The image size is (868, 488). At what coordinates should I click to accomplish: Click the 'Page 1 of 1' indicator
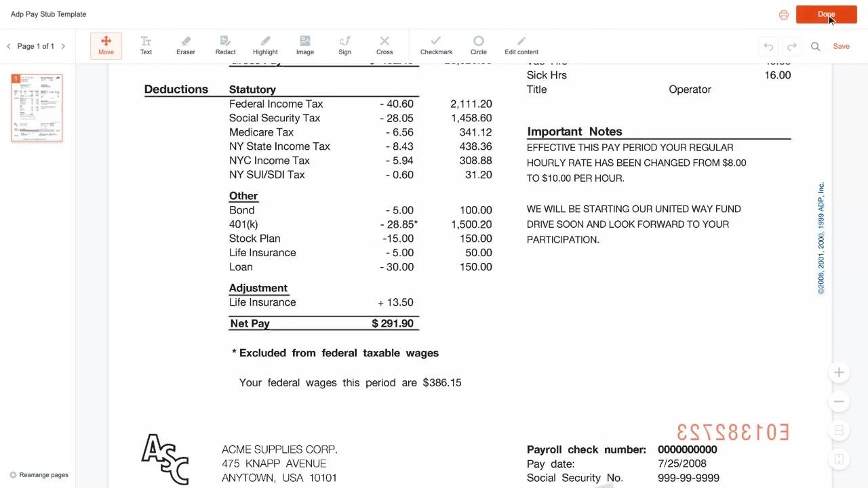[36, 46]
